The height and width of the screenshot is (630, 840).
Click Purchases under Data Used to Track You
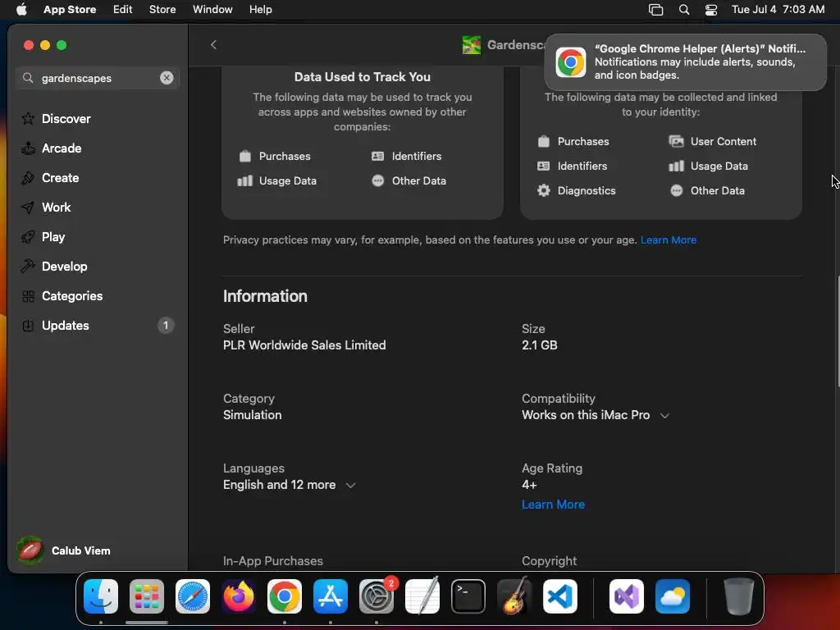coord(274,156)
